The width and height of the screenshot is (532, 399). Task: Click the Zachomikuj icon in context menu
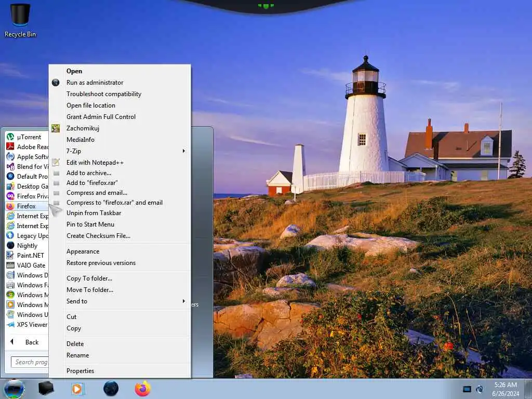click(56, 128)
